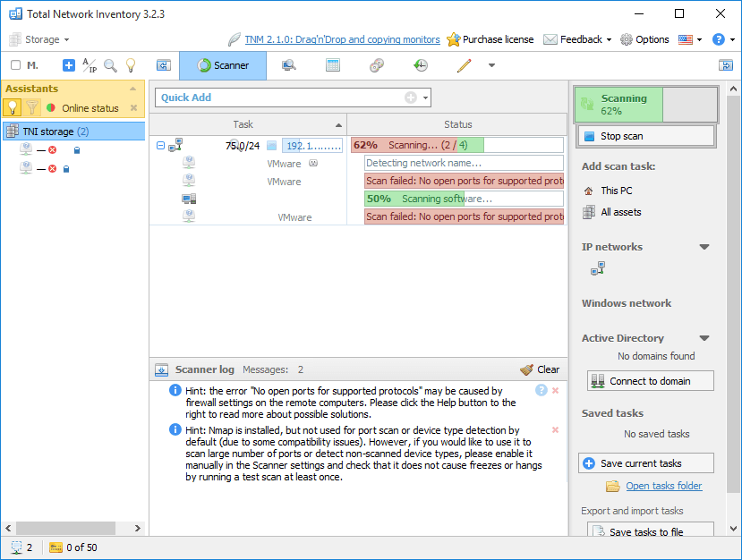Open TNM 2.1.0 Drag'n'Drop news link
Screen dimensions: 742x560
342,39
